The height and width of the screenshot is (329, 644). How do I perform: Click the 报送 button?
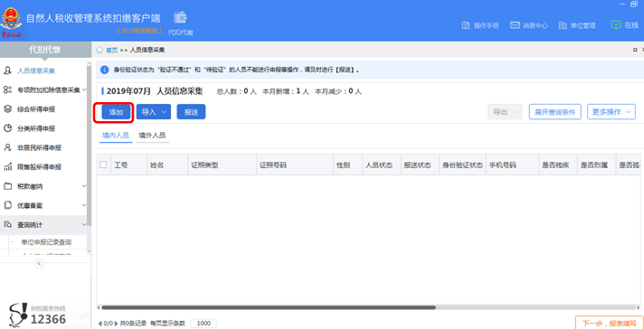tap(191, 112)
